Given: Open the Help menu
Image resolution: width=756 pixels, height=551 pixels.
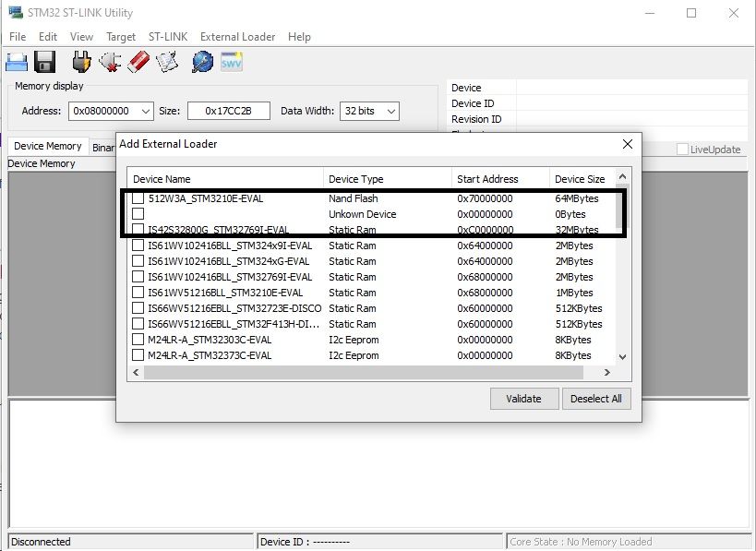Looking at the screenshot, I should (x=299, y=37).
